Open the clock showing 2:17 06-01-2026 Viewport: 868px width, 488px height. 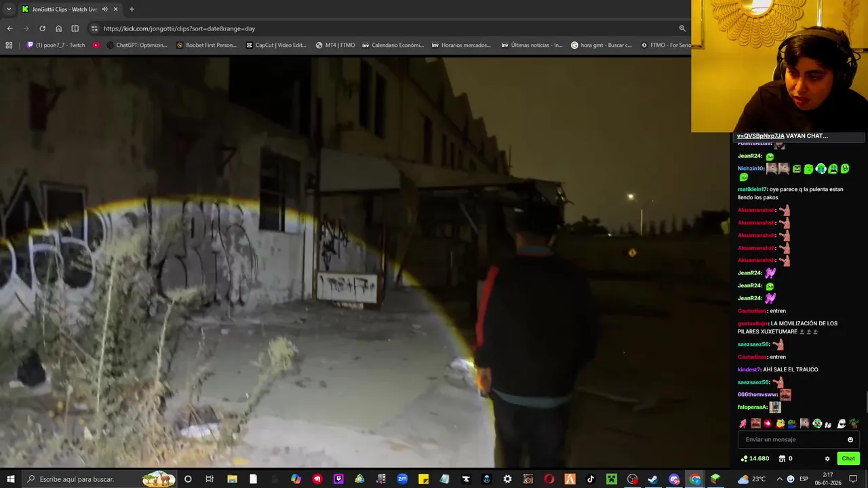coord(828,479)
